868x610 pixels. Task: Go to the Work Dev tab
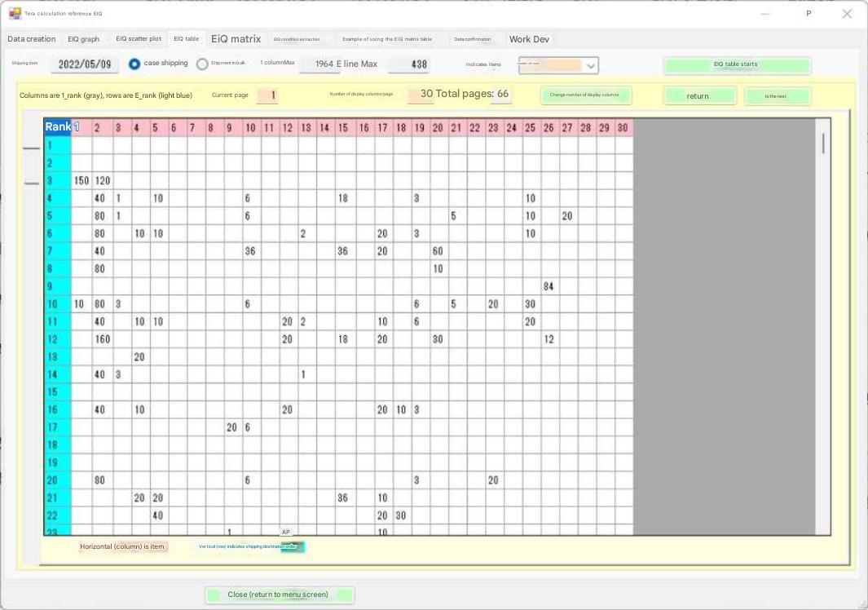(x=529, y=39)
